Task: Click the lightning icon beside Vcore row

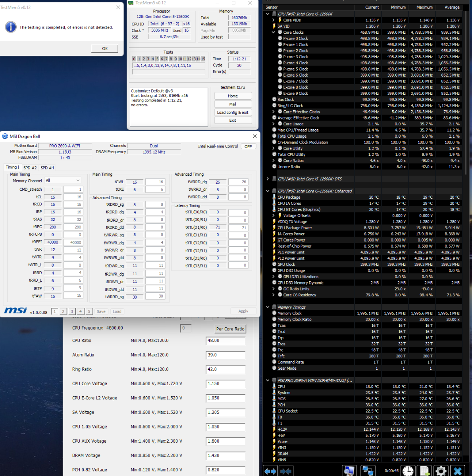Action: pyautogui.click(x=274, y=441)
